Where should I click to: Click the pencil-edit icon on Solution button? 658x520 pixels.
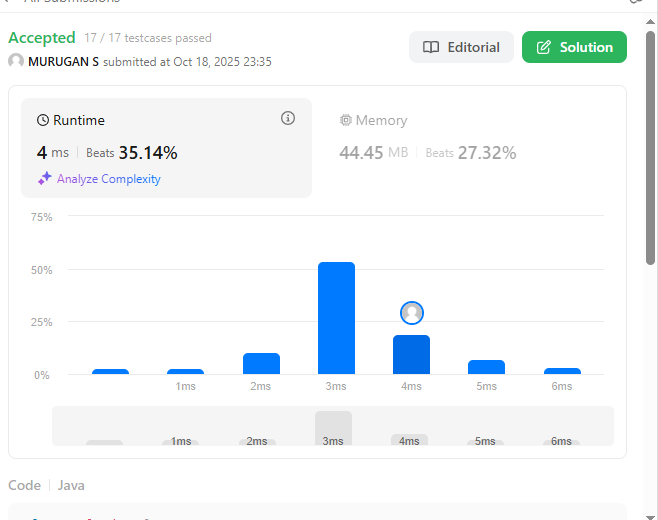click(x=543, y=47)
